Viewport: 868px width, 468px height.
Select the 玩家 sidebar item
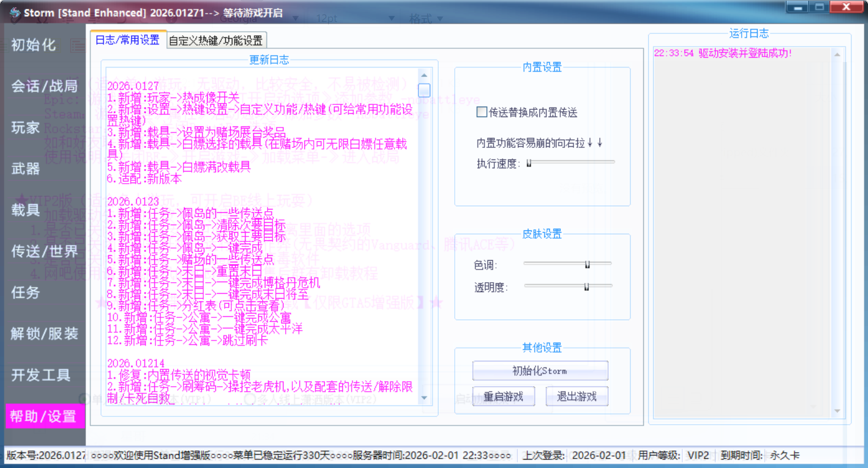(26, 128)
